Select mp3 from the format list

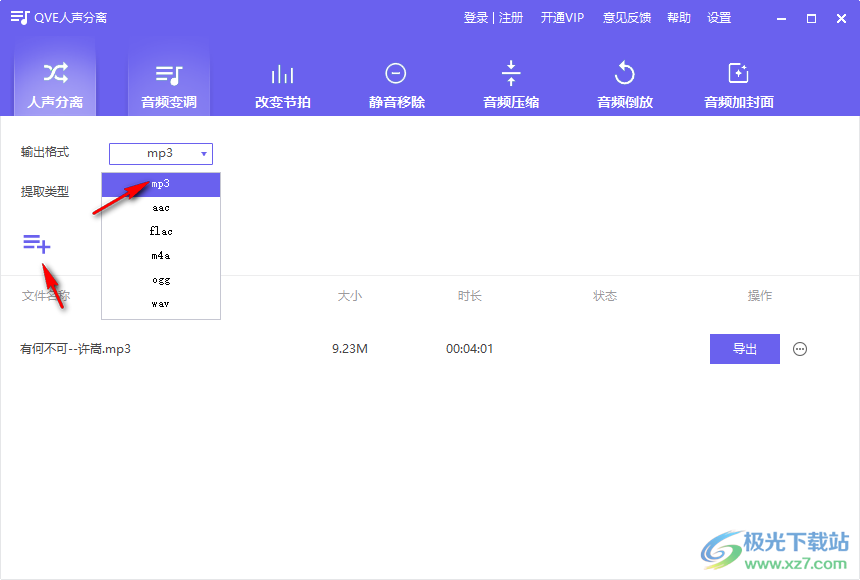click(x=160, y=184)
